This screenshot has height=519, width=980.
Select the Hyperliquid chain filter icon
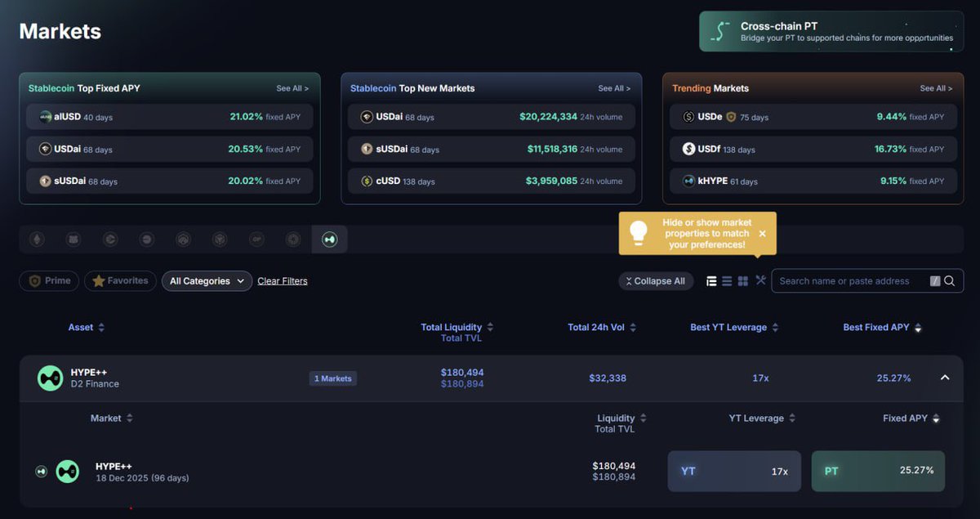pyautogui.click(x=329, y=239)
